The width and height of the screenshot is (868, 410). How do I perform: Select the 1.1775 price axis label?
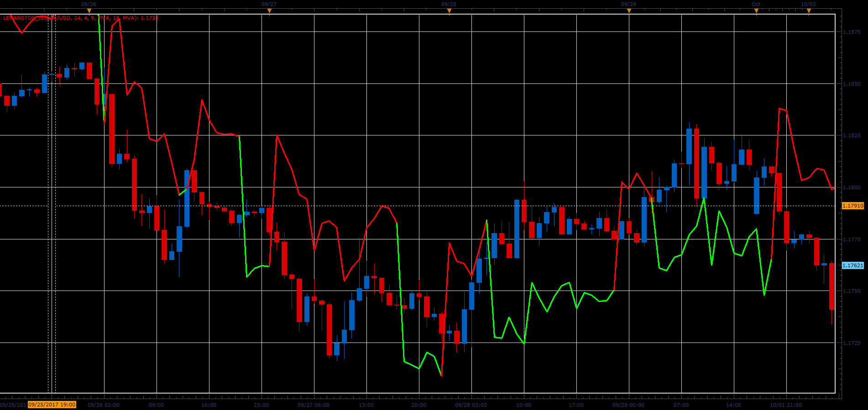pos(852,239)
